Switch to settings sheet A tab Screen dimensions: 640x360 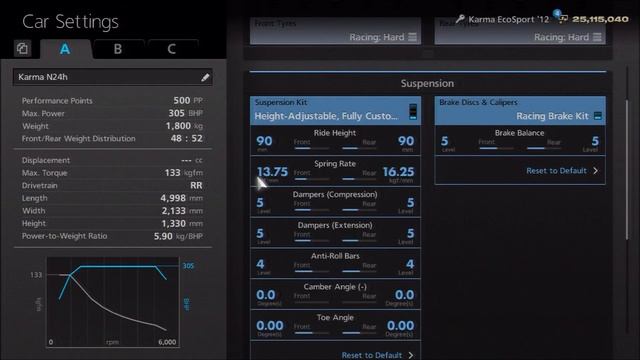pyautogui.click(x=65, y=49)
